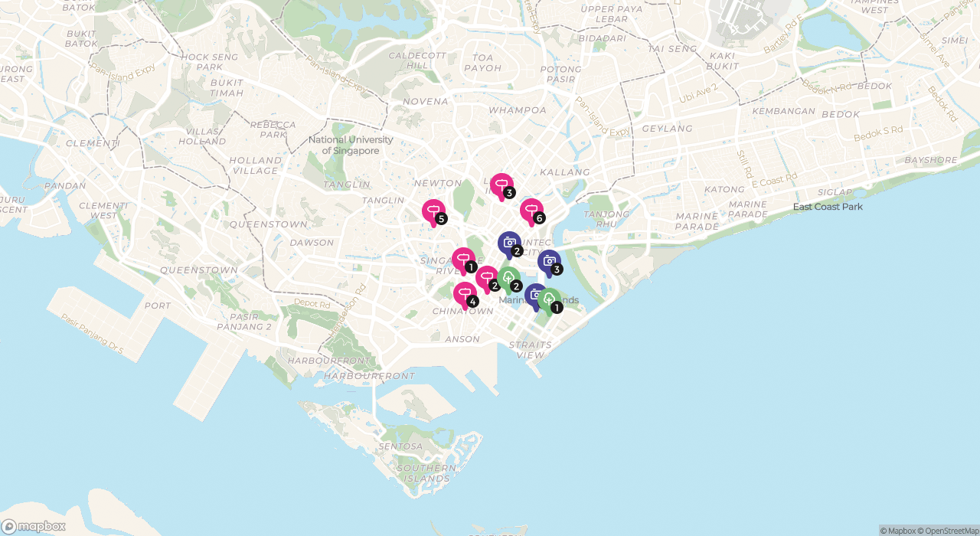Click pink signpost marker number 5
The height and width of the screenshot is (536, 980).
(433, 211)
